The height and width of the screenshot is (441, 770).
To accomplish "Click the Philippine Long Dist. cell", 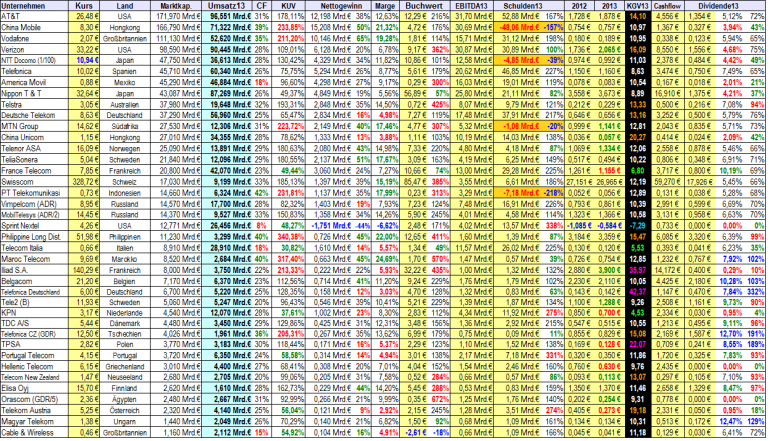I will click(x=34, y=236).
